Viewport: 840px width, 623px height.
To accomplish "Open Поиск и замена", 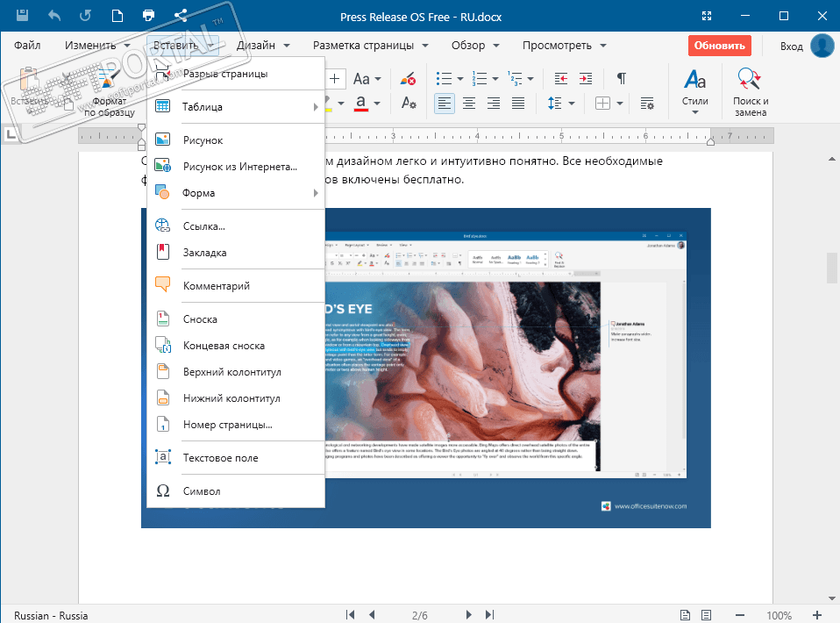I will coord(750,91).
